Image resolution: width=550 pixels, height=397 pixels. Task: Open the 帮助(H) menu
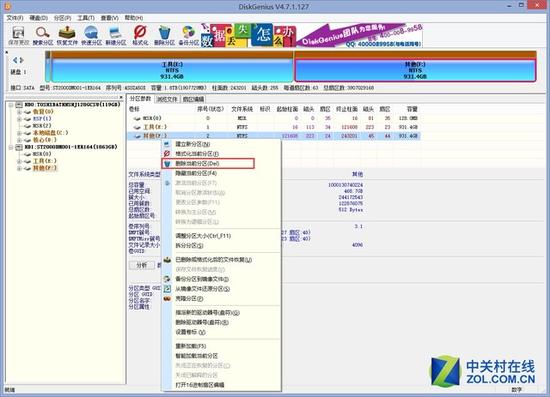click(x=134, y=18)
